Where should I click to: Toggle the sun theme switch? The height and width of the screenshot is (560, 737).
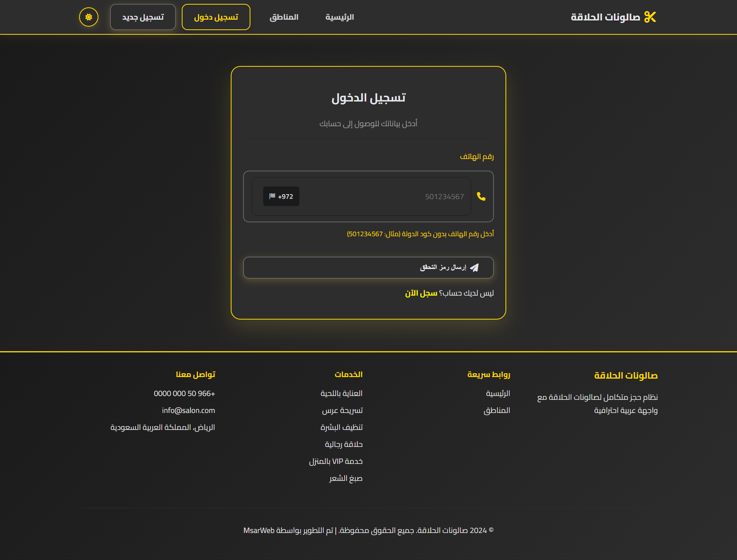(x=89, y=17)
